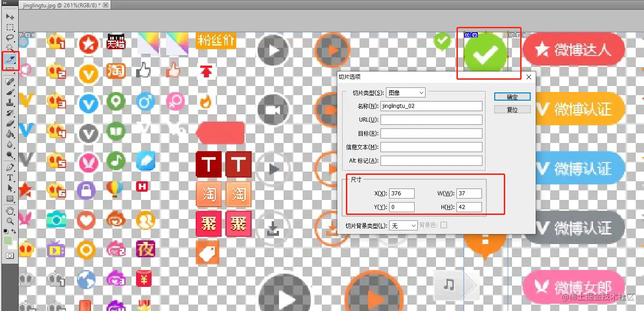Screen dimensions: 644x311
Task: Select the Paint Bucket tool
Action: click(10, 134)
